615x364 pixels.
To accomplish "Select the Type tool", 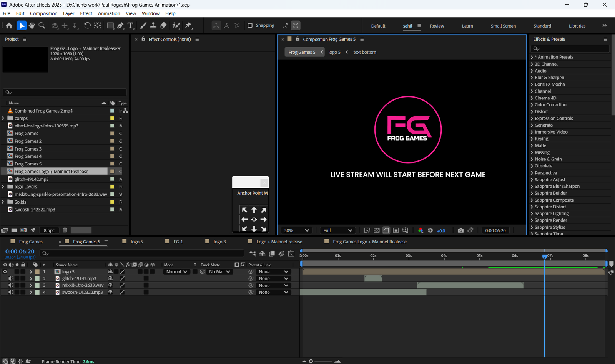I will pos(131,25).
